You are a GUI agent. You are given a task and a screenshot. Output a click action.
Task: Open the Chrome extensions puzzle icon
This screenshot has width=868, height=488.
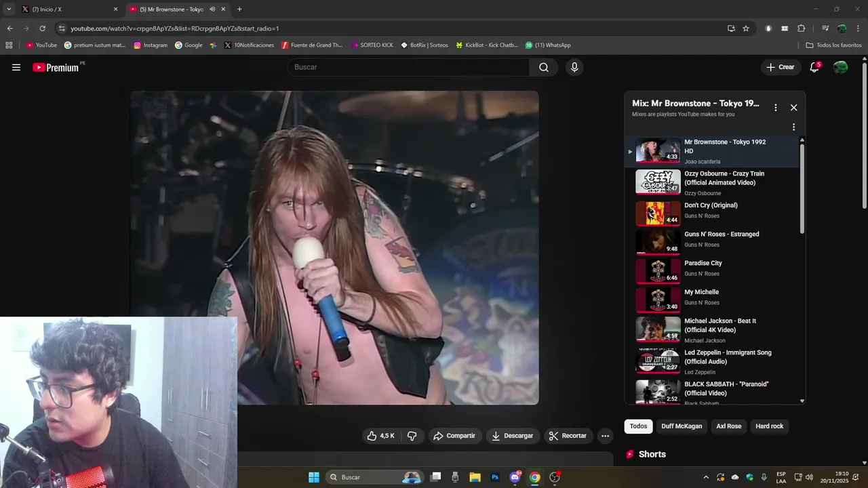tap(801, 28)
